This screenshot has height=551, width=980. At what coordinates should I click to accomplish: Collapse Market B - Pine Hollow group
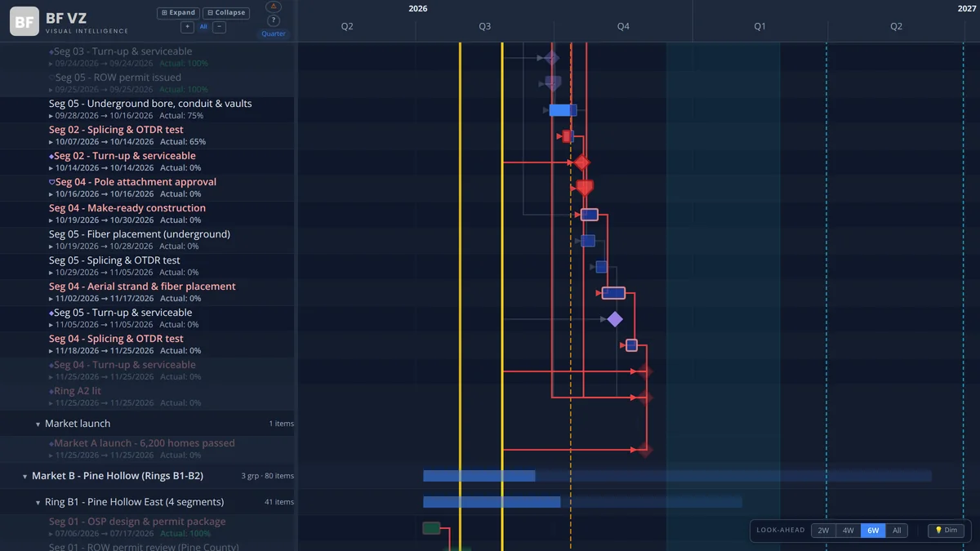24,477
